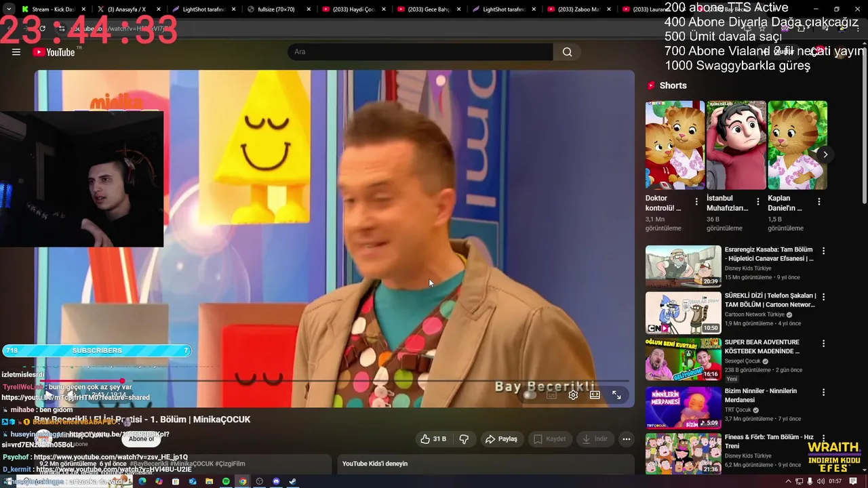Screen dimensions: 868x488
Task: Open YouTube Kids'i deneyin banner
Action: 486,464
